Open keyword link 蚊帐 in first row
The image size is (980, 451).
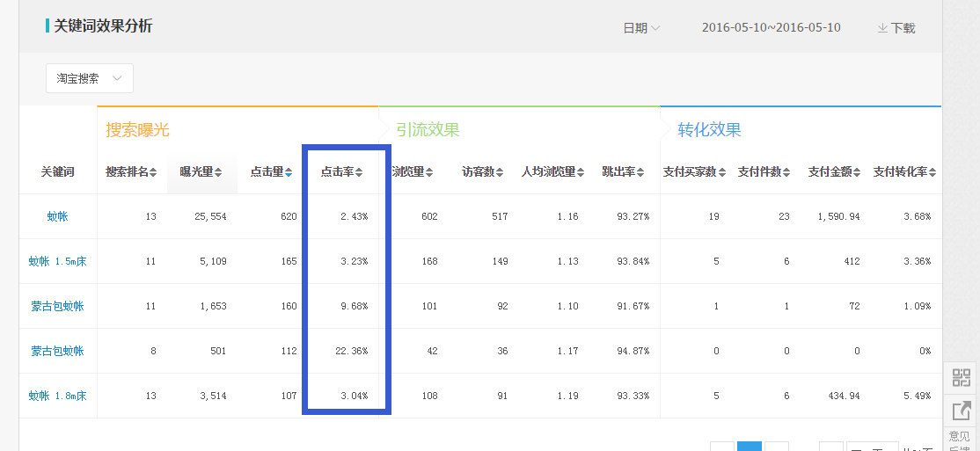(57, 216)
